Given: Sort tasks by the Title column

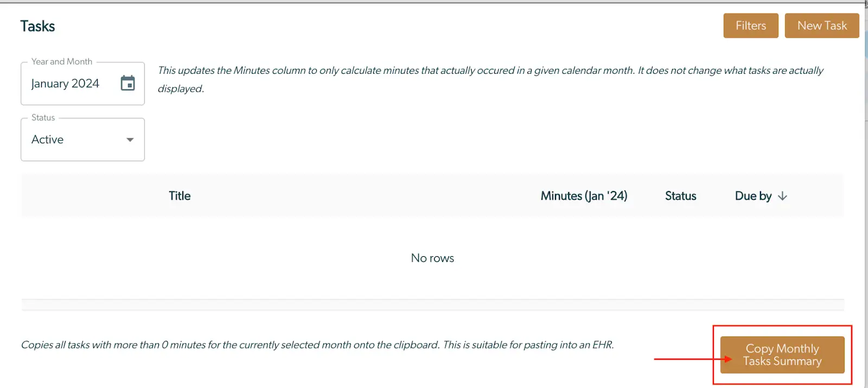Looking at the screenshot, I should (x=180, y=196).
